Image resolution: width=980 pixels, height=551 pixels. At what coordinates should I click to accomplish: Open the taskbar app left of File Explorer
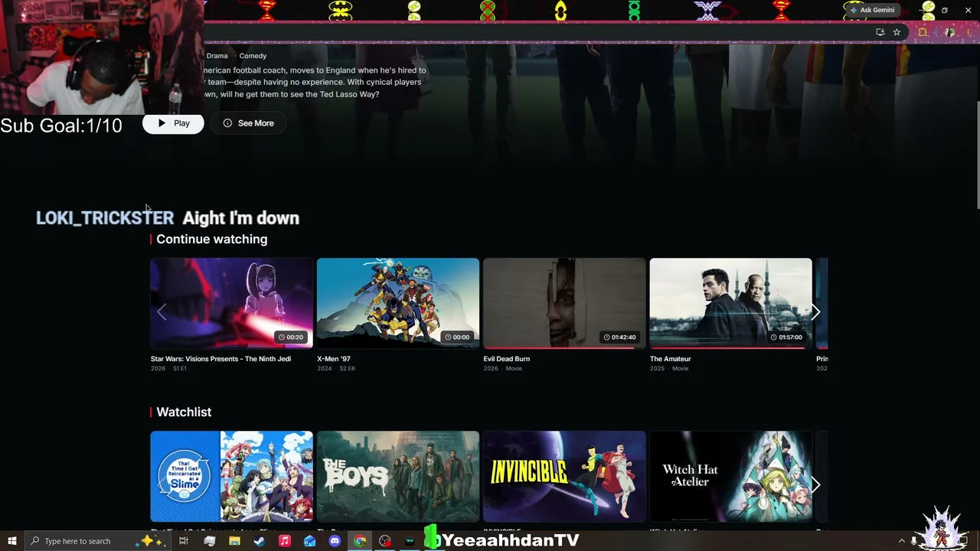(x=209, y=541)
